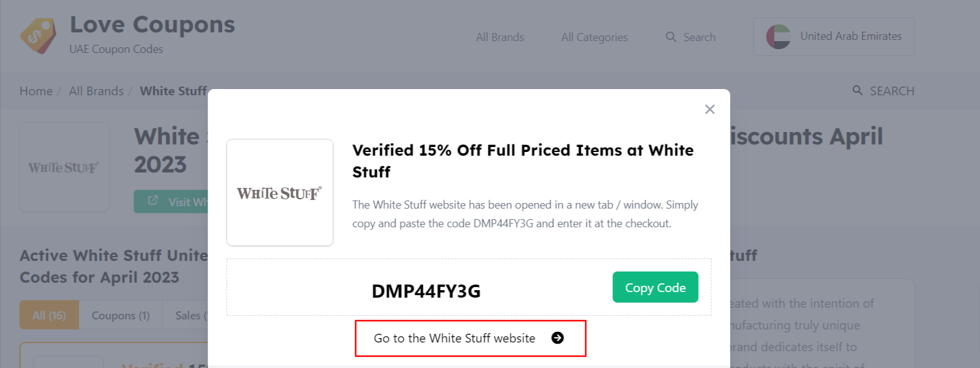Select the All (16) filter tab
The width and height of the screenshot is (980, 368).
(x=49, y=315)
